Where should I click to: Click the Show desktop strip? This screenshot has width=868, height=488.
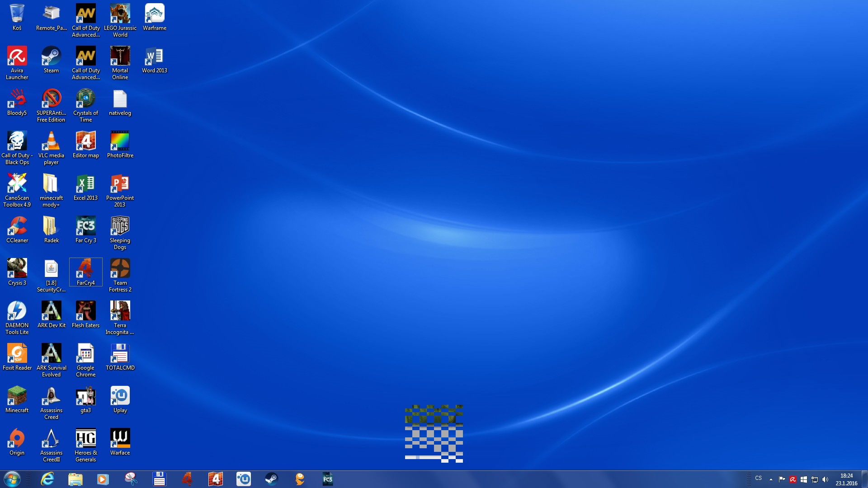click(x=865, y=479)
